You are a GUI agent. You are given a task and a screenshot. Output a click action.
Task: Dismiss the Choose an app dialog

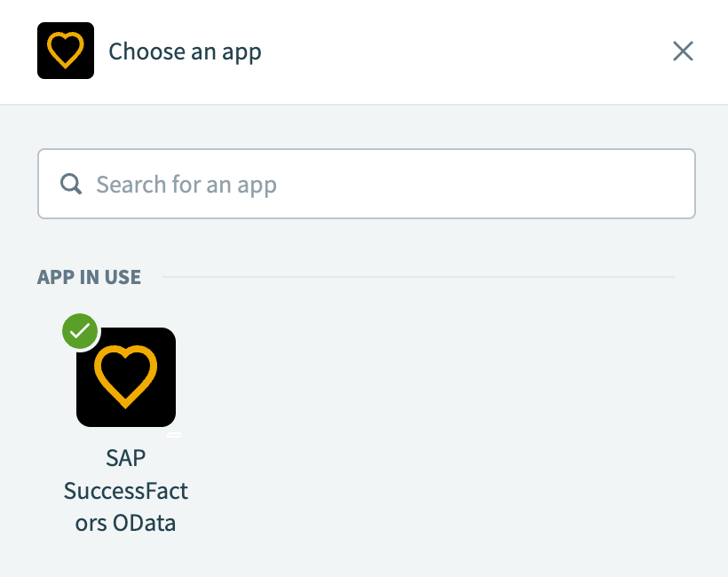point(683,51)
